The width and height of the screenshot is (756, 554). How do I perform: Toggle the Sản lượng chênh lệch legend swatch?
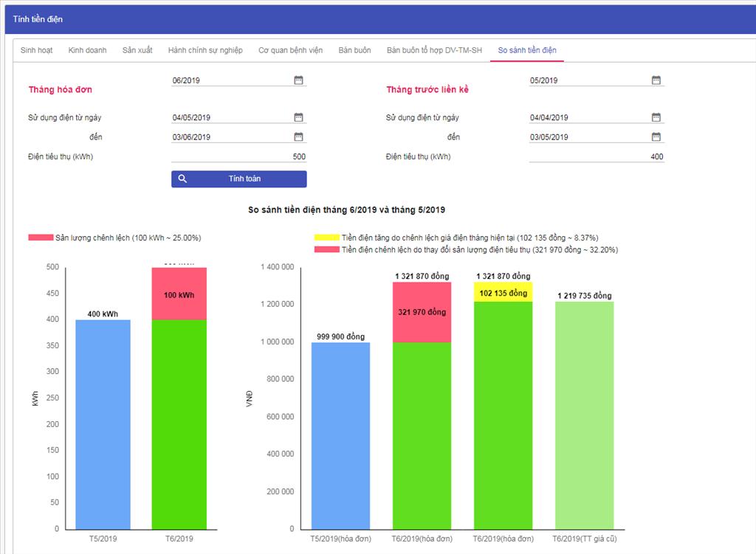click(x=41, y=238)
